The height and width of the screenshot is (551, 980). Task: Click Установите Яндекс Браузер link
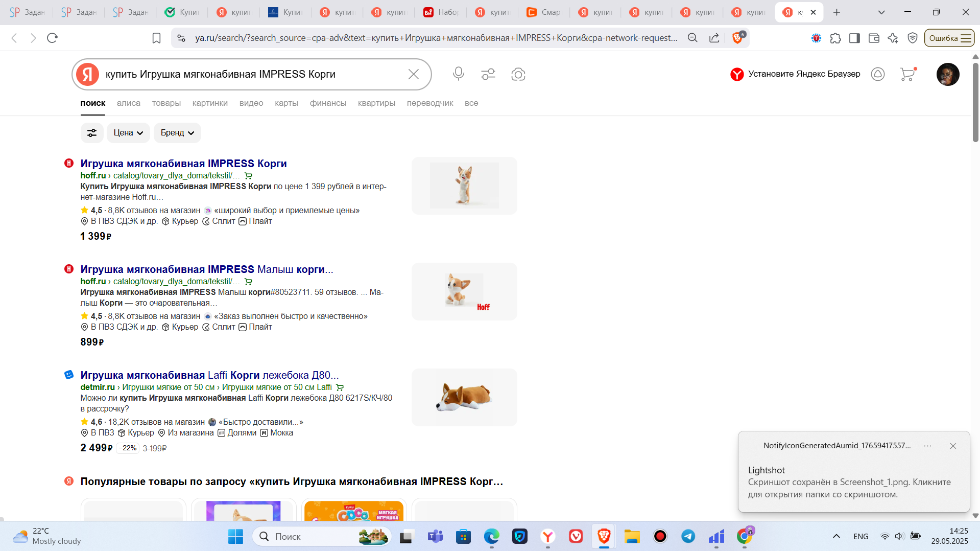[795, 74]
